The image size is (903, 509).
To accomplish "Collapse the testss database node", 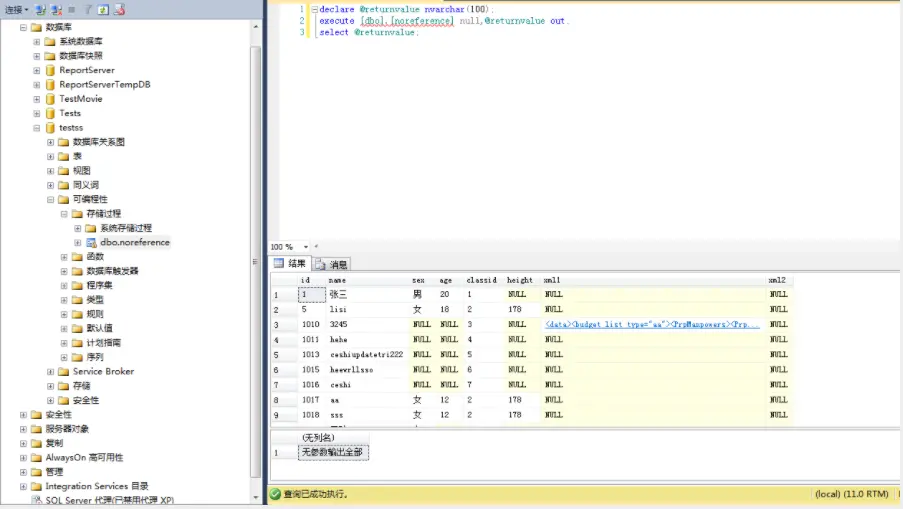I will coord(37,128).
